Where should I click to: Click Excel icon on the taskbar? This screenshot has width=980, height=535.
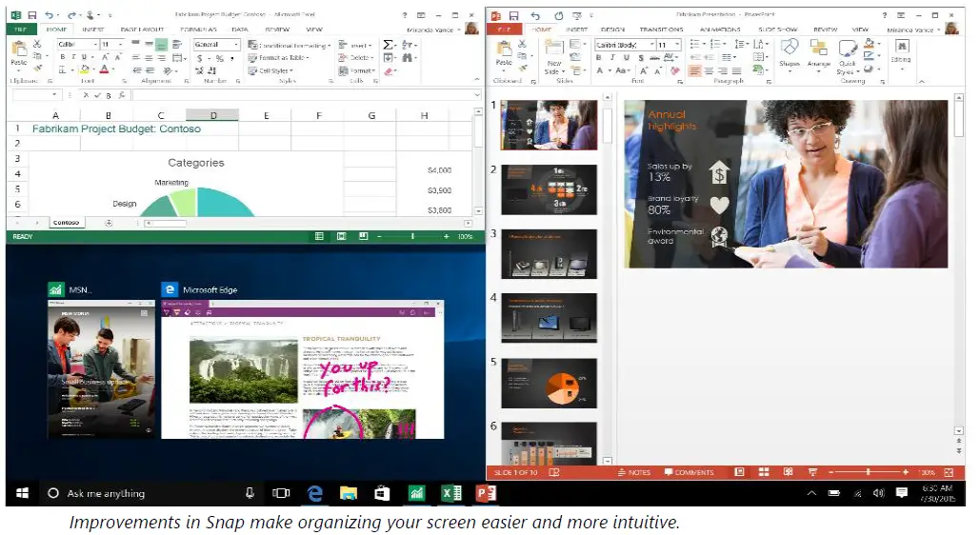click(x=451, y=493)
